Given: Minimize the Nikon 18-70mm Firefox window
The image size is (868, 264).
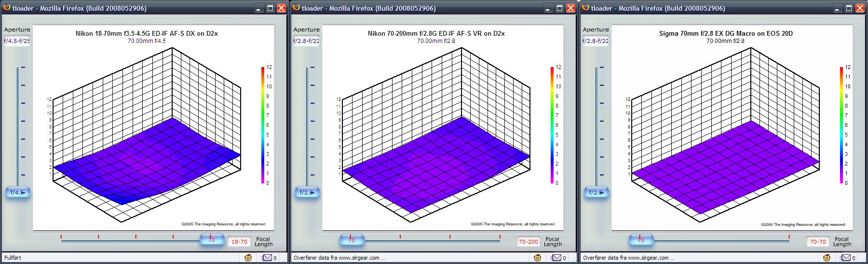Looking at the screenshot, I should [x=259, y=8].
